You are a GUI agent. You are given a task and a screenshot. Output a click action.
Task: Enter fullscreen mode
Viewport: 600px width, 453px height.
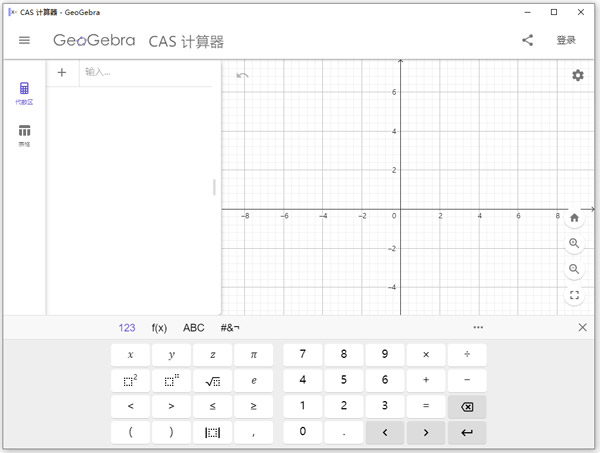coord(574,295)
